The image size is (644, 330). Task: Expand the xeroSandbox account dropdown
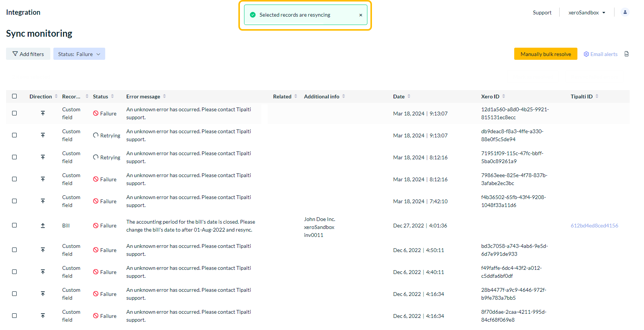coord(586,12)
